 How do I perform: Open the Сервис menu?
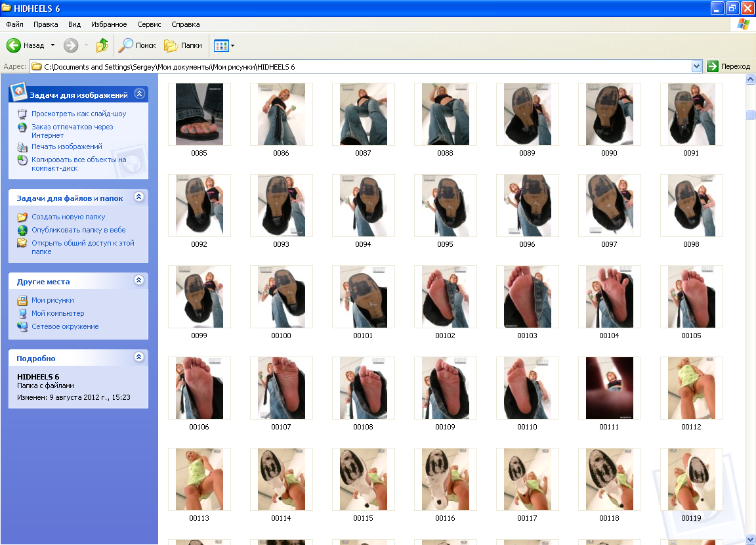click(149, 24)
